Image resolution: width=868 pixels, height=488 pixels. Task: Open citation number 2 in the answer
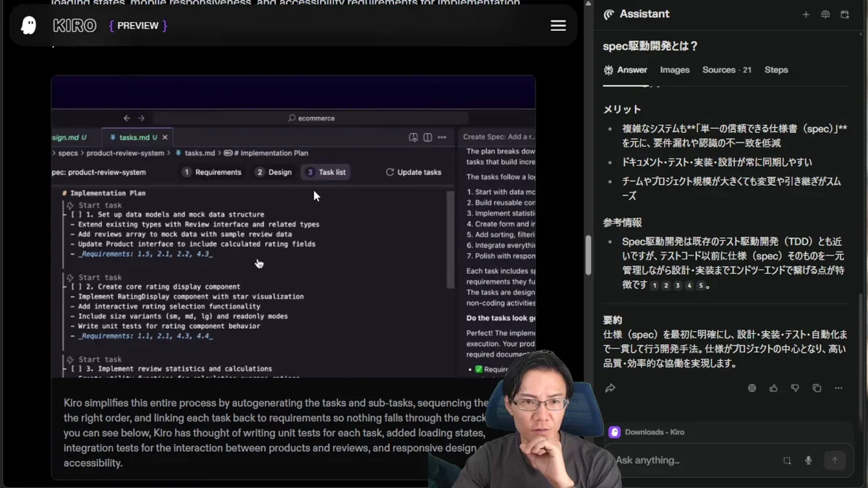point(666,286)
